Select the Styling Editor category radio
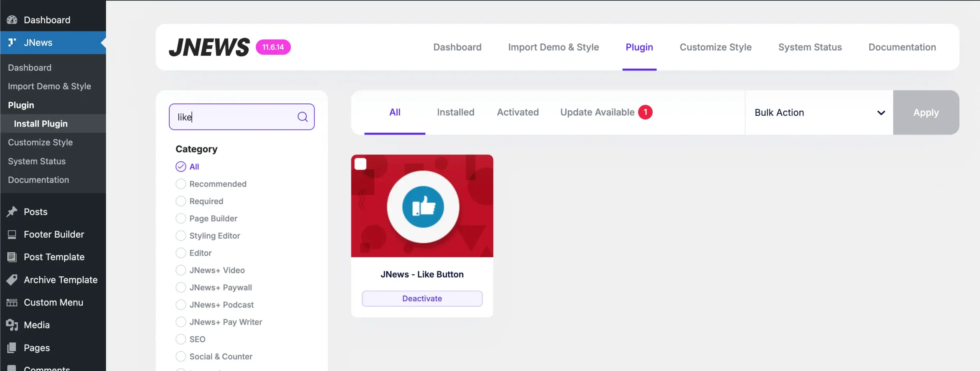Screen dimensions: 980x371 click(x=181, y=236)
